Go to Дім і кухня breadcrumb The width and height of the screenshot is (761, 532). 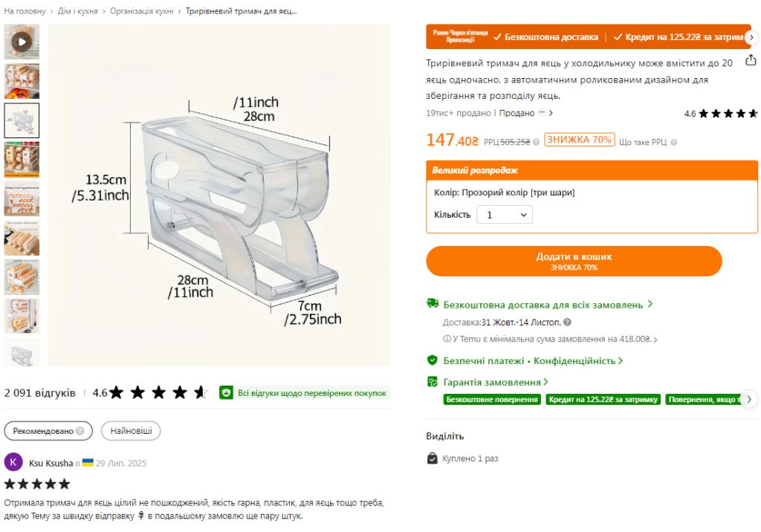coord(77,10)
